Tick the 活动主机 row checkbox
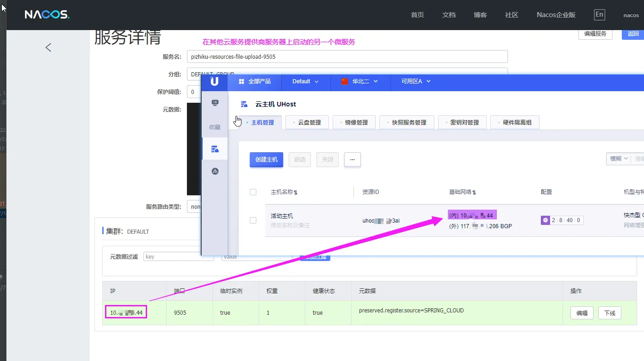Viewport: 644px width, 361px height. click(x=253, y=220)
